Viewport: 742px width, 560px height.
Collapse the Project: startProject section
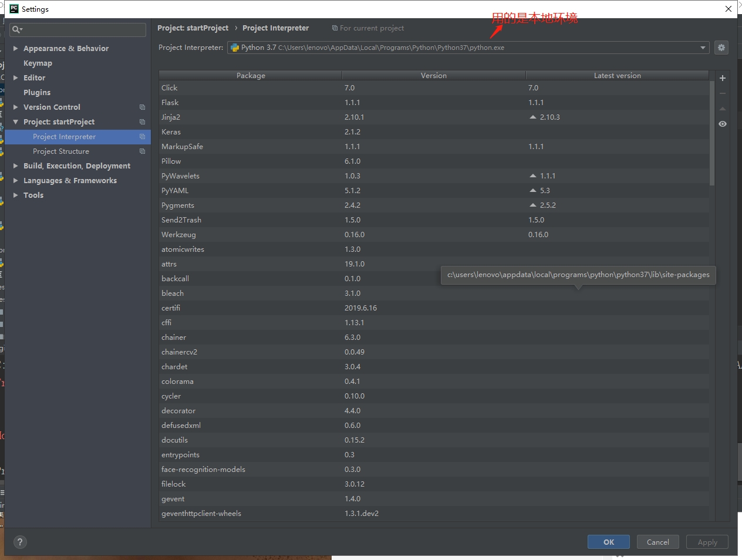click(x=15, y=122)
